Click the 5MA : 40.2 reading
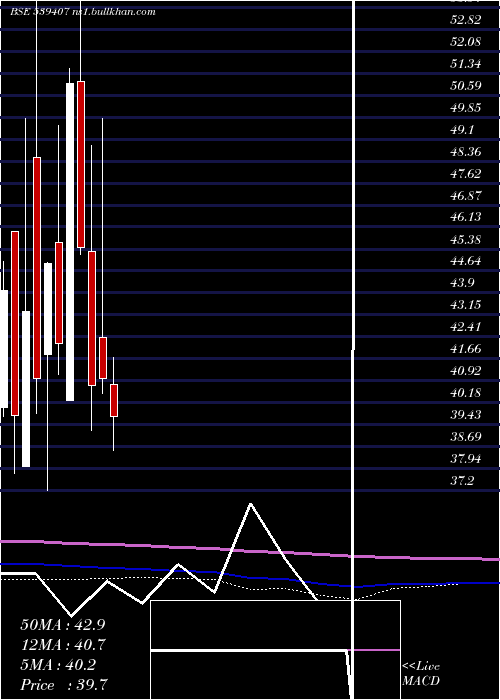Image resolution: width=500 pixels, height=700 pixels. [58, 665]
